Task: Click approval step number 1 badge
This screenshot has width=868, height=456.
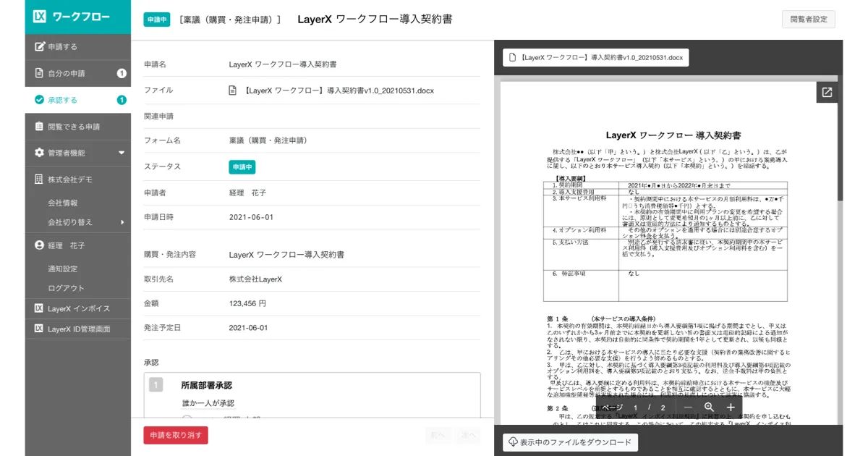Action: point(156,385)
